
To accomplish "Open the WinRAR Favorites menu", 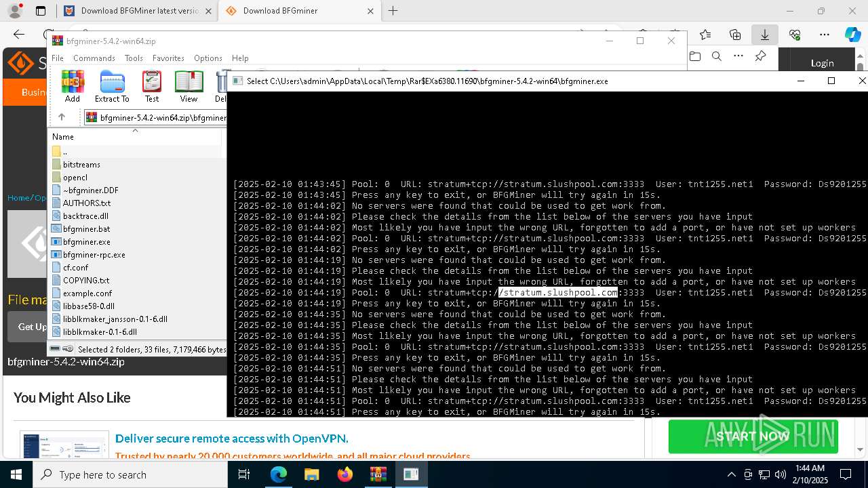I will pyautogui.click(x=168, y=58).
